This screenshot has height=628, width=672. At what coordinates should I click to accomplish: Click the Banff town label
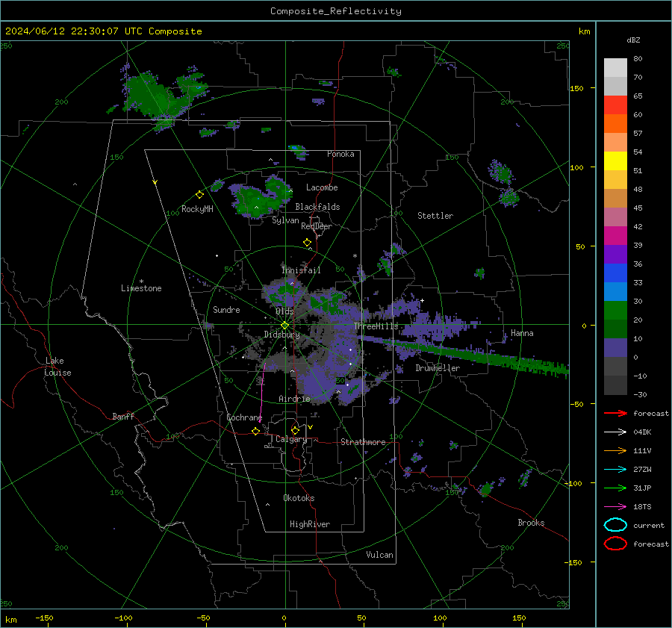point(123,417)
